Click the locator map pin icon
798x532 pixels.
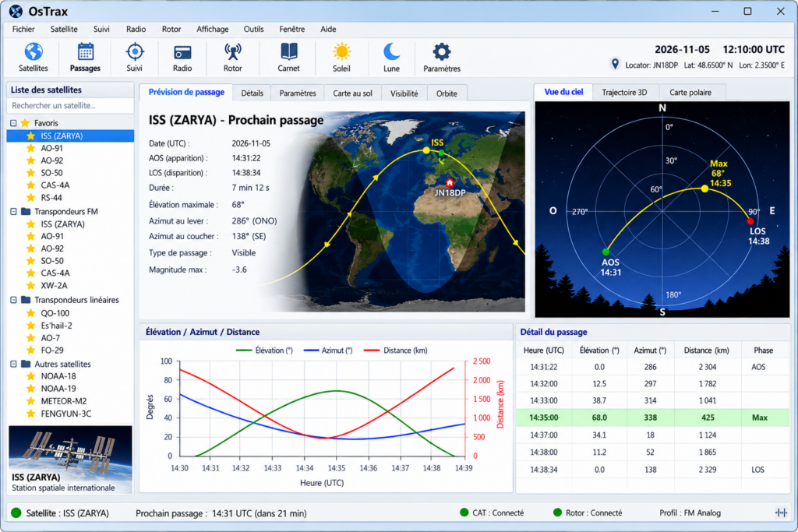pyautogui.click(x=615, y=64)
